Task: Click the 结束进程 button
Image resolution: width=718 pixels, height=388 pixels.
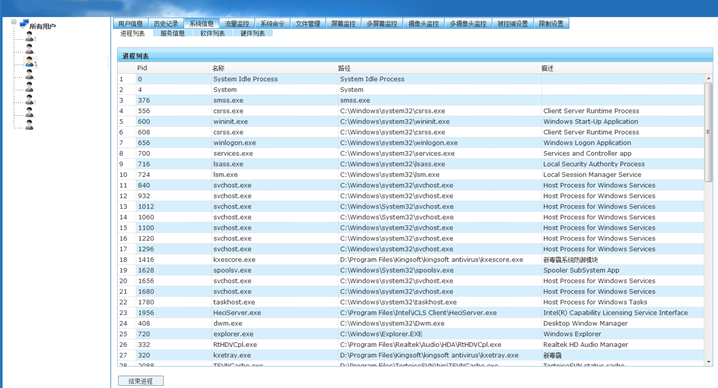Action: coord(141,381)
